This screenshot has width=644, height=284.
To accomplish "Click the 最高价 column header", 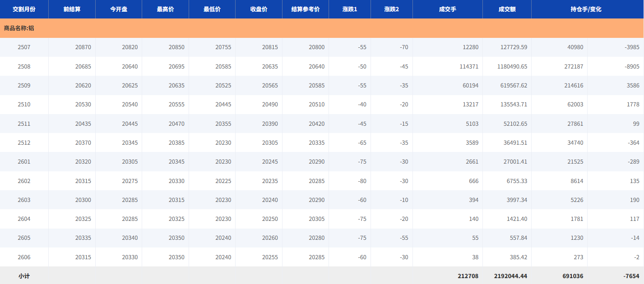I will (x=165, y=9).
